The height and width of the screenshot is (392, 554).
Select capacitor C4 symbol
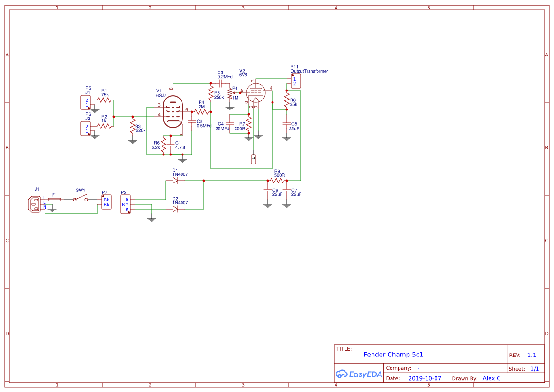click(230, 124)
